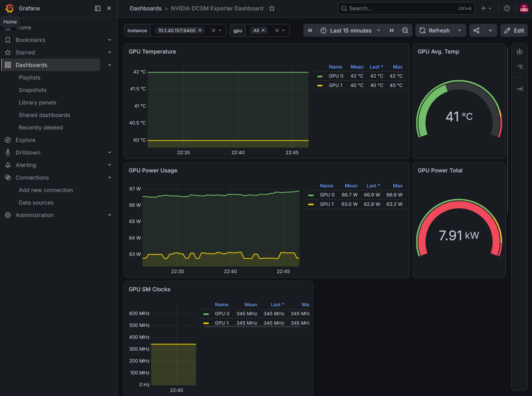
Task: Open the refresh interval dropdown arrow
Action: coord(460,31)
